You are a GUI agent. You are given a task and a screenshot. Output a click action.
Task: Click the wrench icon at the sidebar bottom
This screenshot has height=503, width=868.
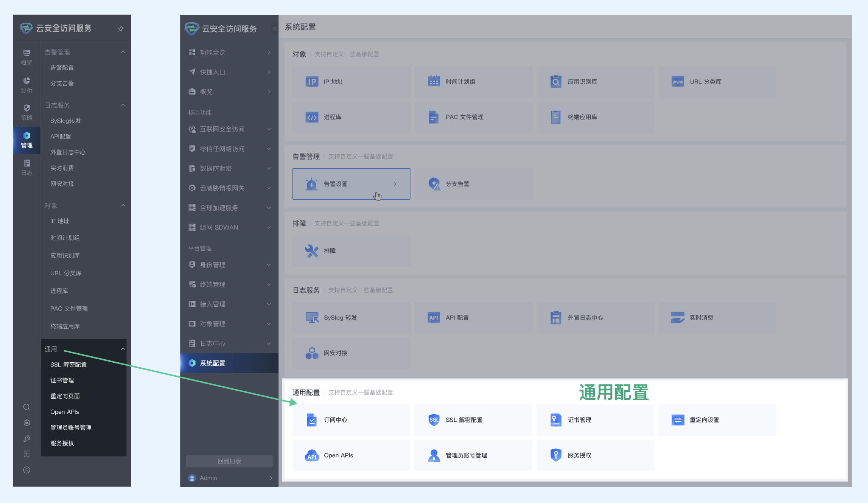coord(26,439)
